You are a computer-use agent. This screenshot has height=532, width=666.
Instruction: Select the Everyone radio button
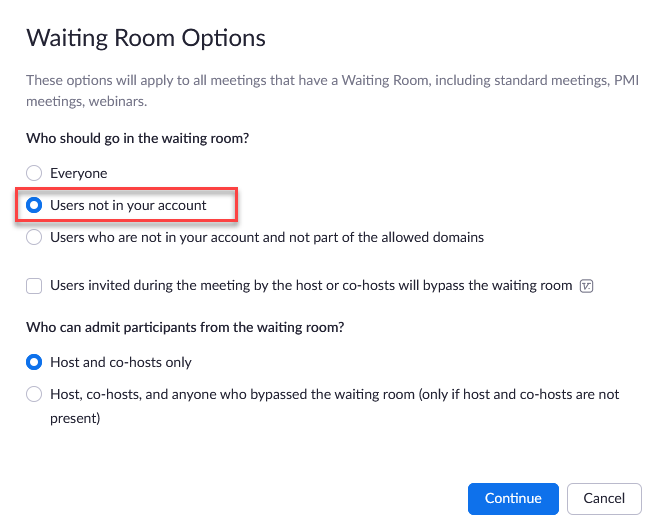click(x=34, y=173)
